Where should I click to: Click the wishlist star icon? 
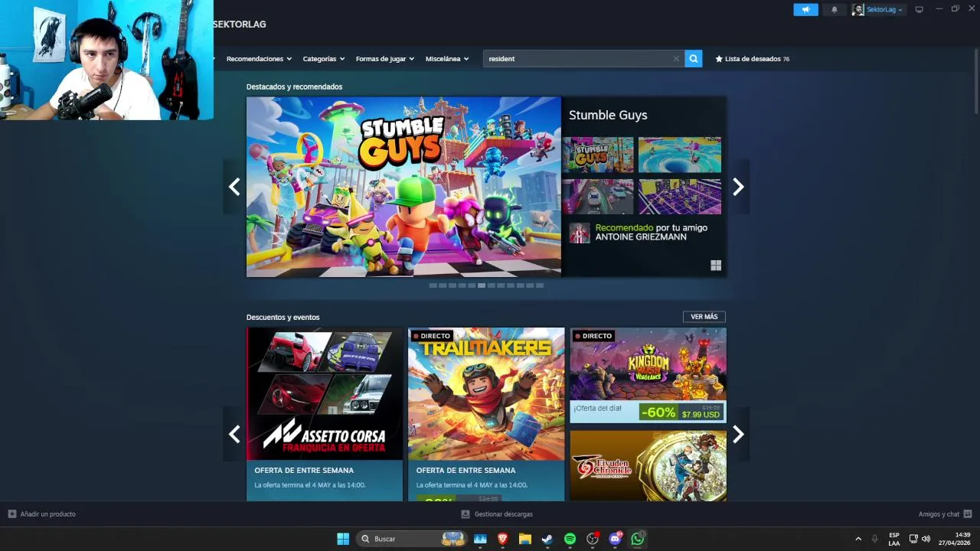(x=719, y=59)
